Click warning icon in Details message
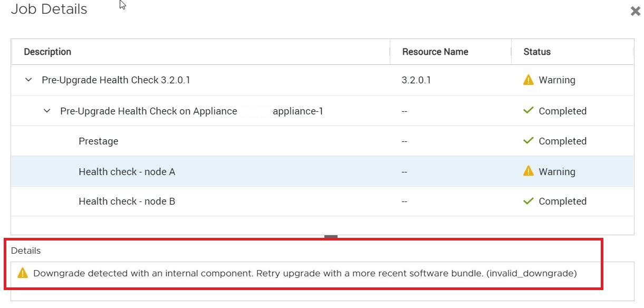 [x=22, y=273]
